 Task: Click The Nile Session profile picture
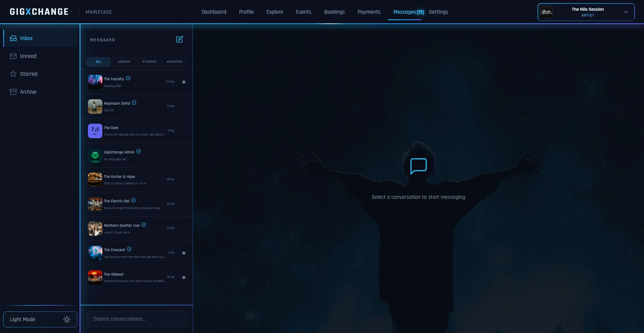pyautogui.click(x=546, y=12)
